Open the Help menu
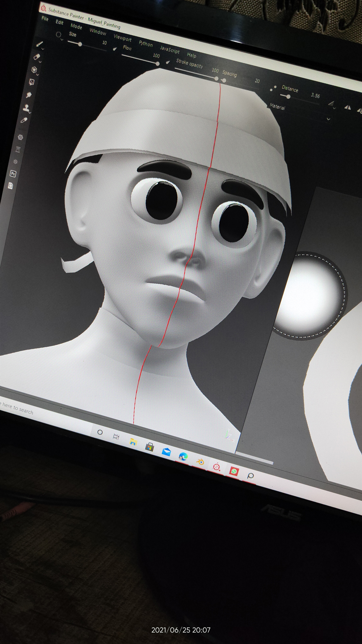This screenshot has height=644, width=362. coord(191,55)
